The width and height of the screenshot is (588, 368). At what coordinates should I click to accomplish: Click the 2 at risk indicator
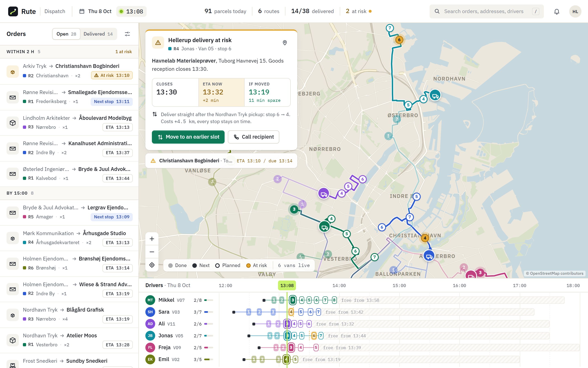[359, 11]
